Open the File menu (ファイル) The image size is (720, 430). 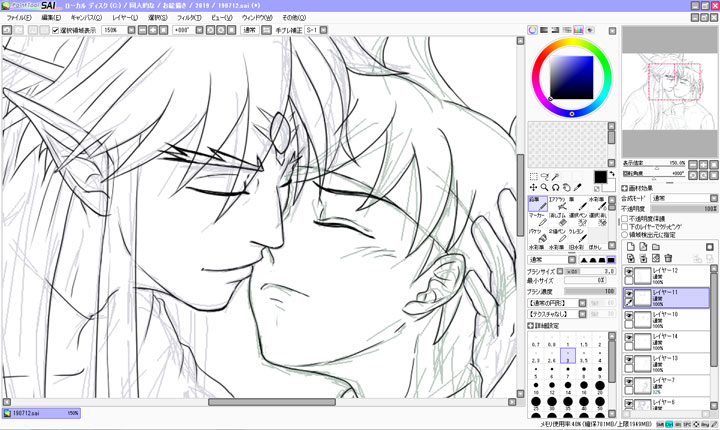(19, 17)
